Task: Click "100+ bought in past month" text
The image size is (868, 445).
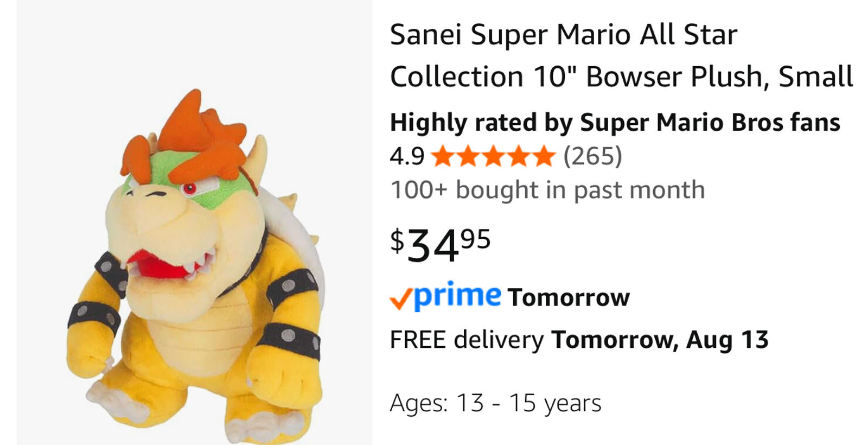Action: pyautogui.click(x=547, y=190)
